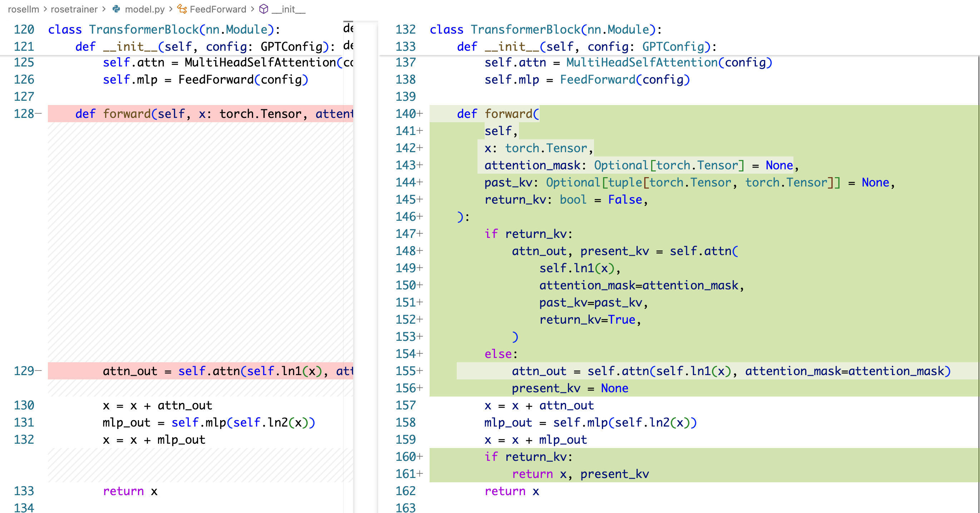Expand the model.py breadcrumb item
The height and width of the screenshot is (513, 980).
(144, 9)
